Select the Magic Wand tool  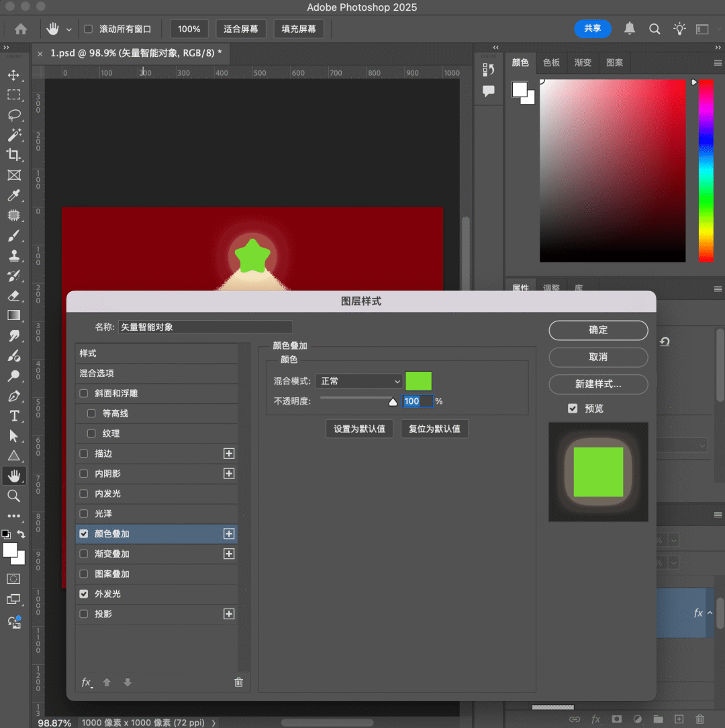click(13, 135)
